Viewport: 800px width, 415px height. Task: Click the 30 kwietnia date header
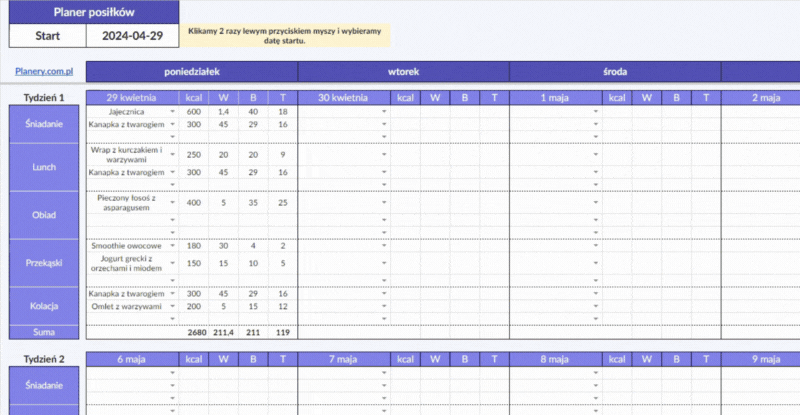pos(343,97)
